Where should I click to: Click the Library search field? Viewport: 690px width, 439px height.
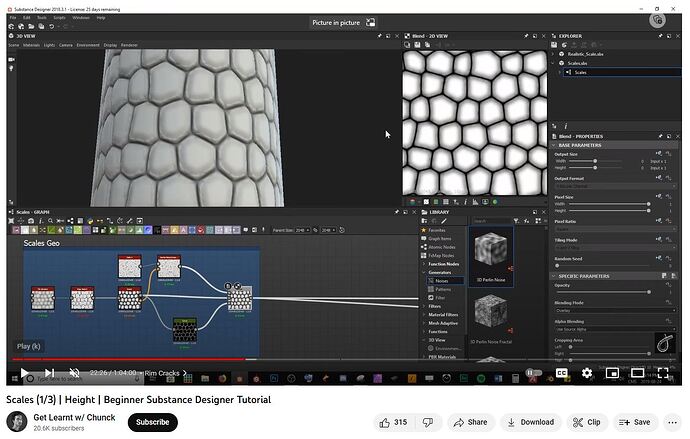491,221
